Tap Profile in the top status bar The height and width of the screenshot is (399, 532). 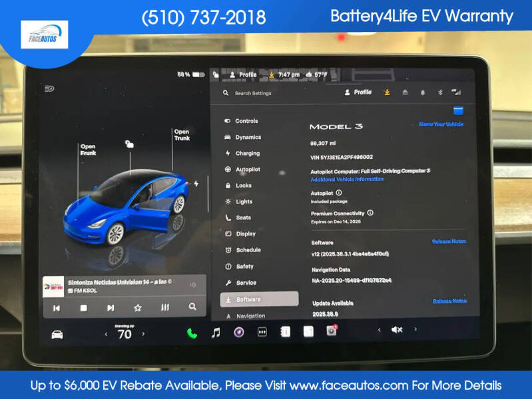pyautogui.click(x=243, y=75)
